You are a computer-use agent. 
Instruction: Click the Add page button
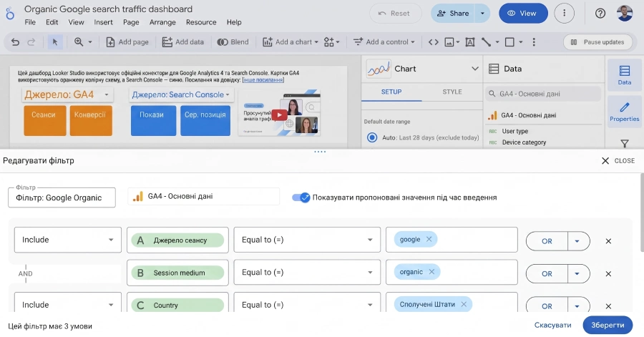coord(127,42)
